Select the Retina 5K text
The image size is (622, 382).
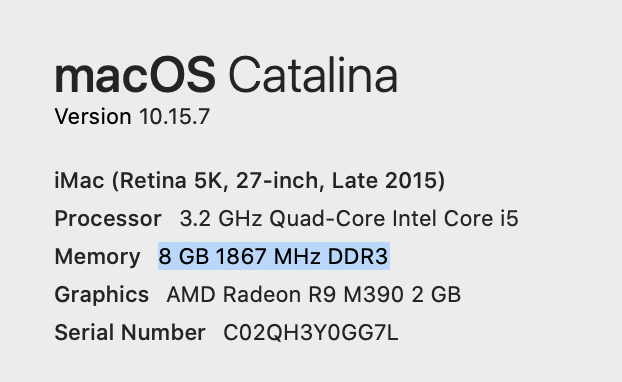pyautogui.click(x=170, y=180)
